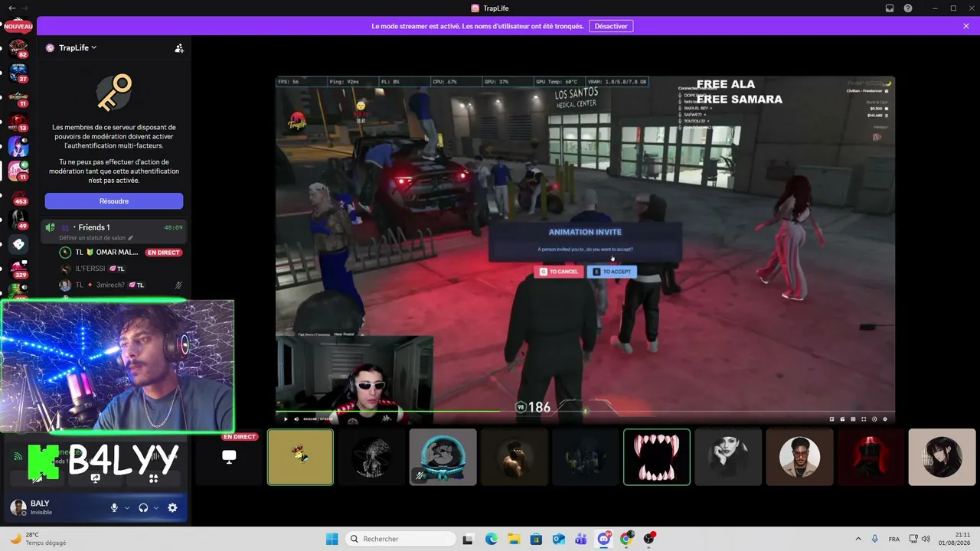This screenshot has width=980, height=551.
Task: Select the vampire fangs participant tile
Action: (x=657, y=457)
